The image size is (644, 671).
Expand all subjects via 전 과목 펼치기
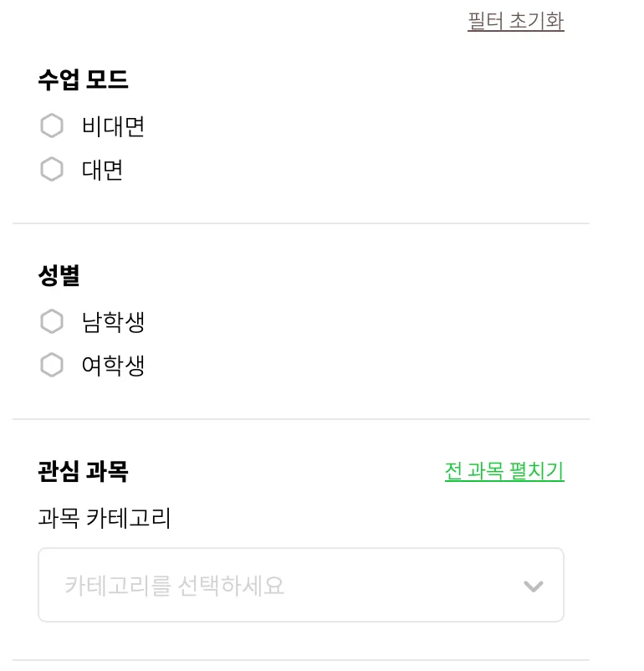[x=504, y=471]
